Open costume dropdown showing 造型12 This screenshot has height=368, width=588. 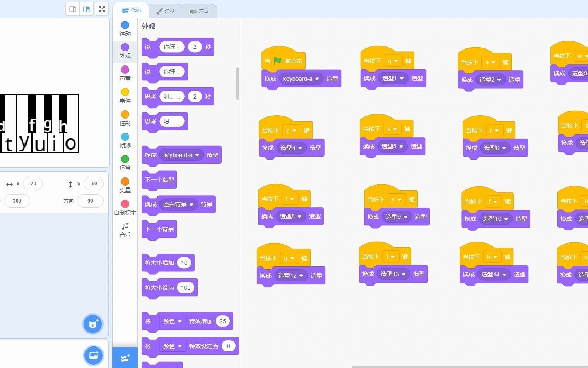point(291,276)
